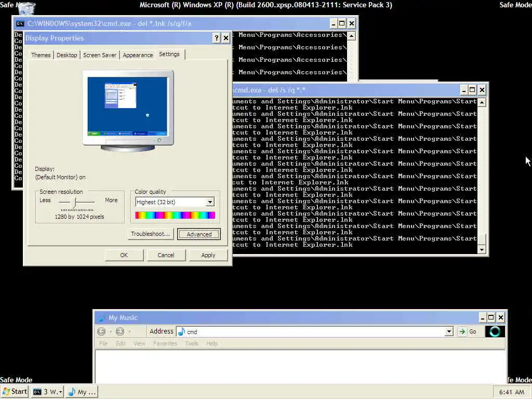Select the Settings tab
The height and width of the screenshot is (399, 532).
tap(169, 54)
